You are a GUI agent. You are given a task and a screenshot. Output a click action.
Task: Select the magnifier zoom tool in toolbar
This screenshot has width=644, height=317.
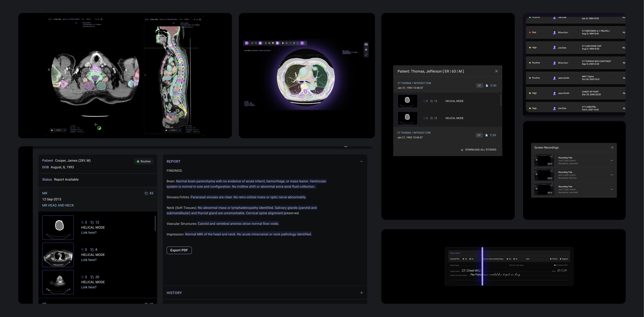[256, 43]
